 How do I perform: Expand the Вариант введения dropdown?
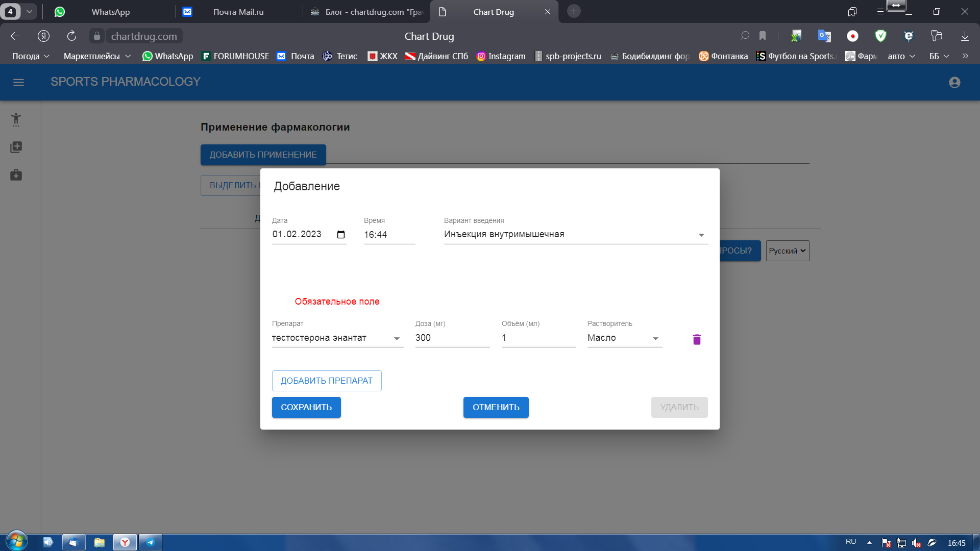click(701, 235)
